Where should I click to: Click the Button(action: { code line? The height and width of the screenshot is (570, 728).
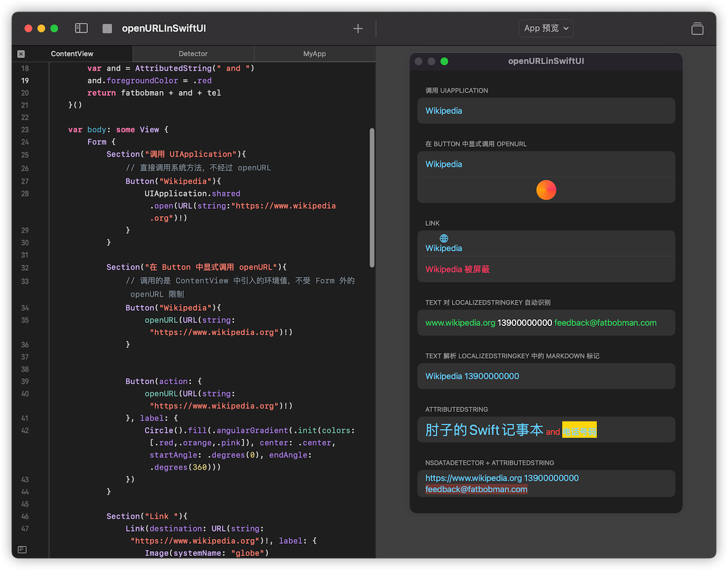coord(163,381)
